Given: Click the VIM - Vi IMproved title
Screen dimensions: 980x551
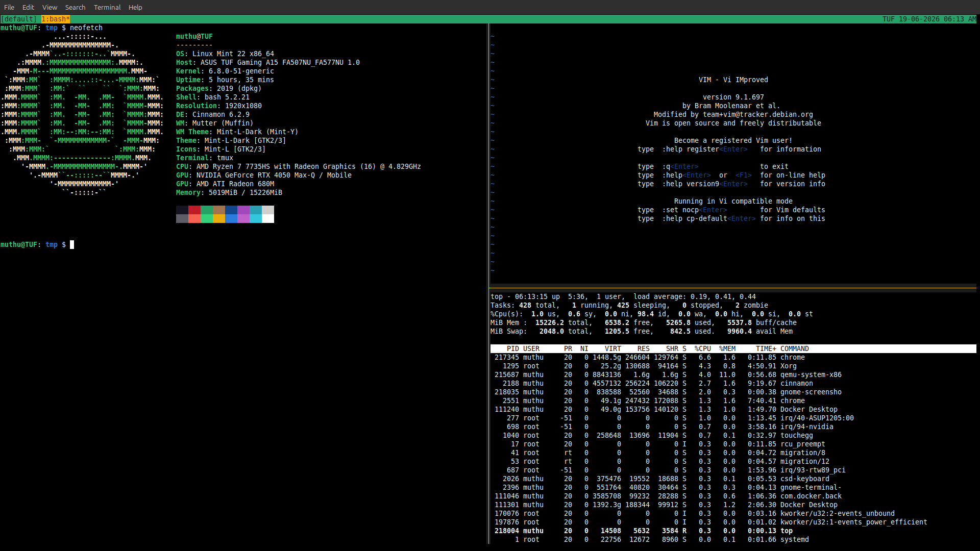Looking at the screenshot, I should tap(733, 80).
